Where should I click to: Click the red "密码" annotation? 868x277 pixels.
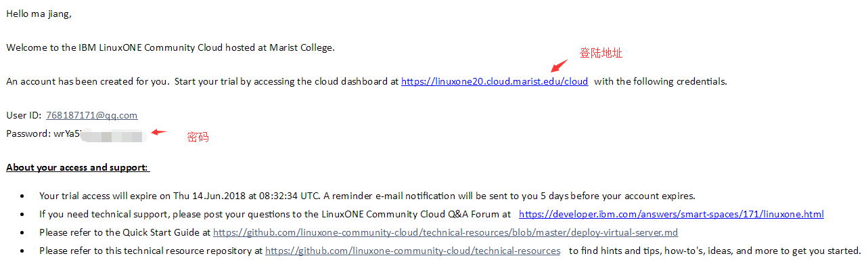198,137
